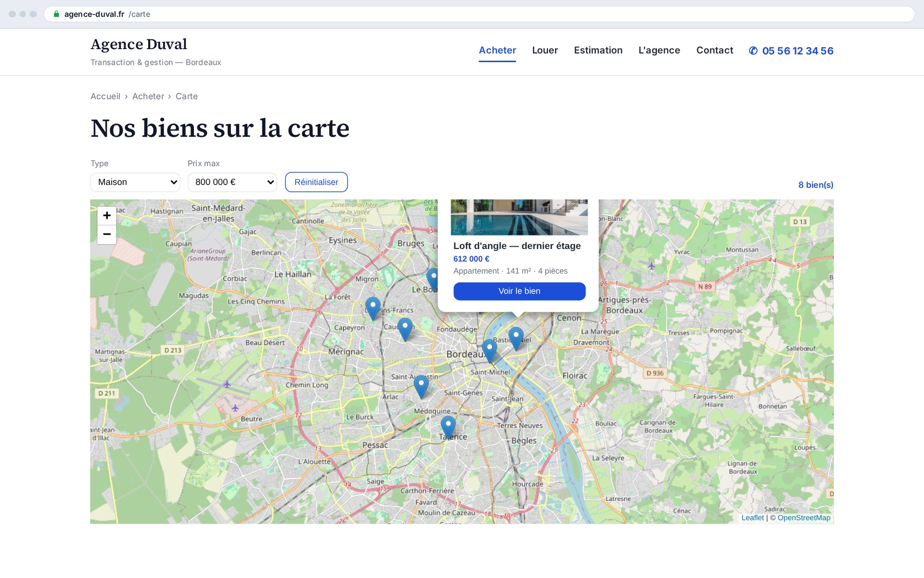Open the L'agence menu item
Viewport: 924px width, 578px height.
point(659,50)
